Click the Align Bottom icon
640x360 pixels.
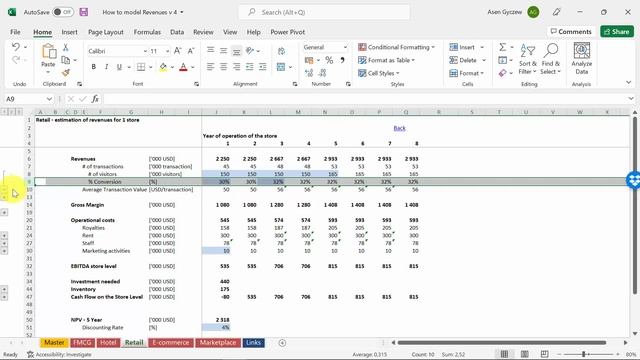[236, 51]
